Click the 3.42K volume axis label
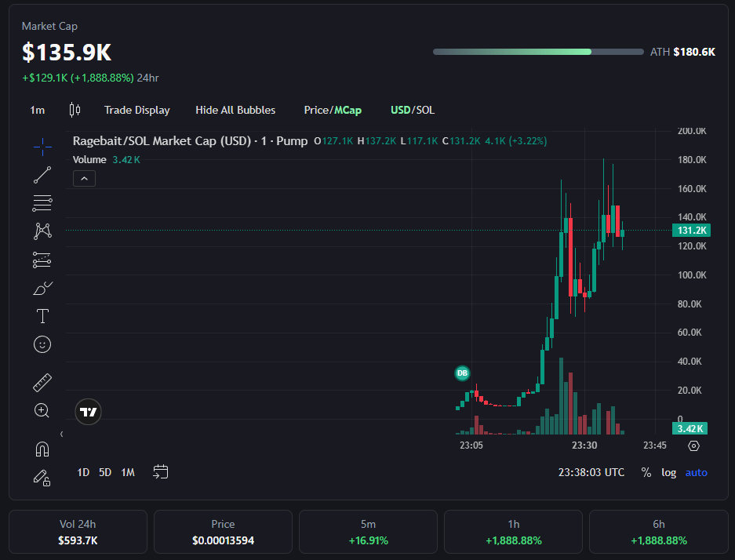735x560 pixels. pyautogui.click(x=690, y=429)
